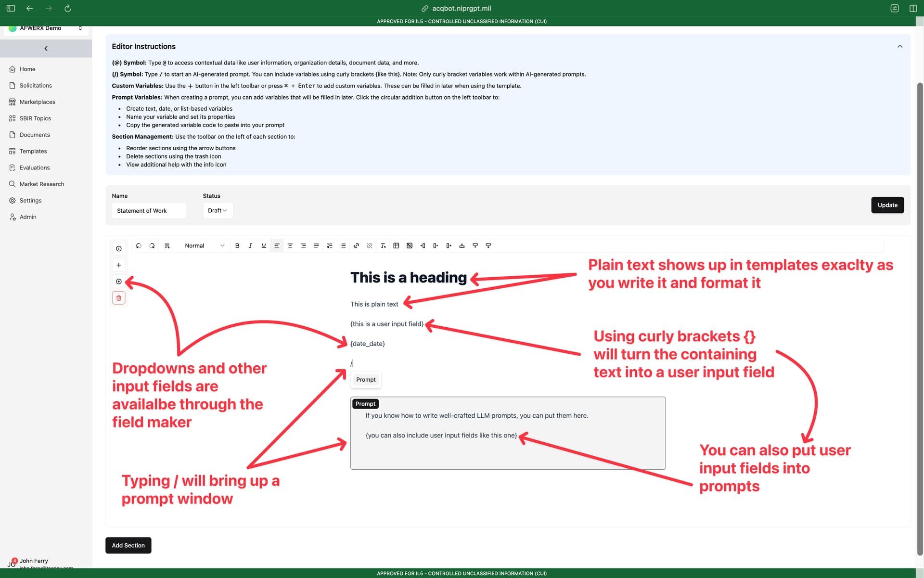The width and height of the screenshot is (924, 578).
Task: Click the Update button
Action: [887, 205]
